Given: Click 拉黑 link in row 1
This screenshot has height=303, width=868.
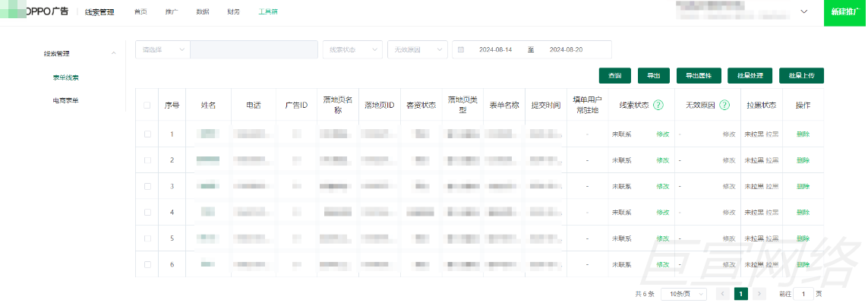Looking at the screenshot, I should pyautogui.click(x=772, y=134).
